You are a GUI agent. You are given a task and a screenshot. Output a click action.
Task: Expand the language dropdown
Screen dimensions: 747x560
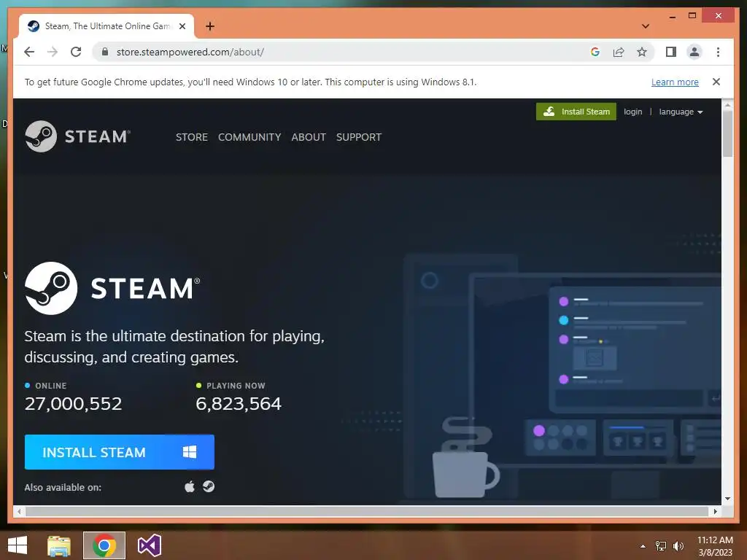pos(681,112)
